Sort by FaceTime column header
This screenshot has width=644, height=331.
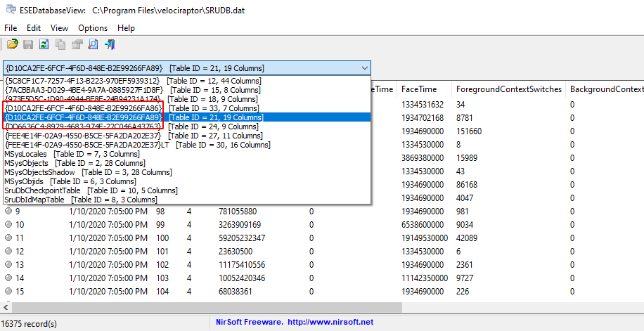click(418, 89)
